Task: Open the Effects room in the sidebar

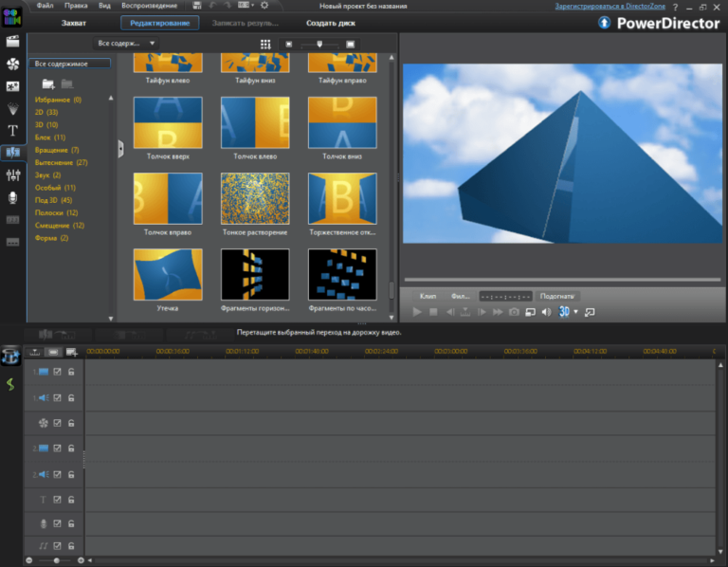Action: point(12,64)
